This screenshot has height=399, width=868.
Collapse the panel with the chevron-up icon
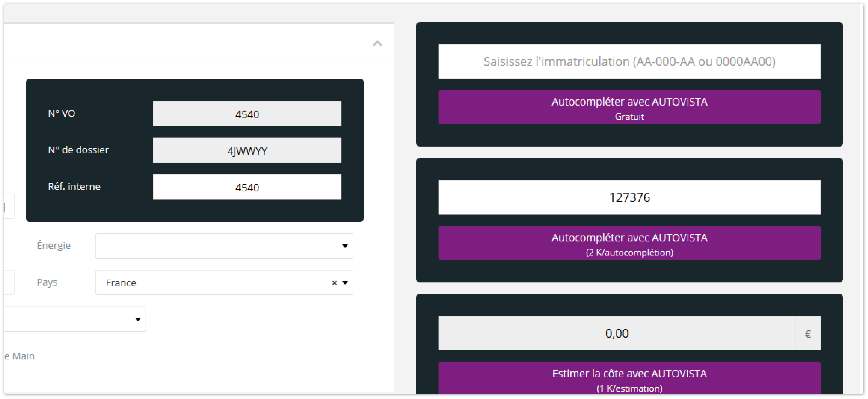tap(377, 43)
